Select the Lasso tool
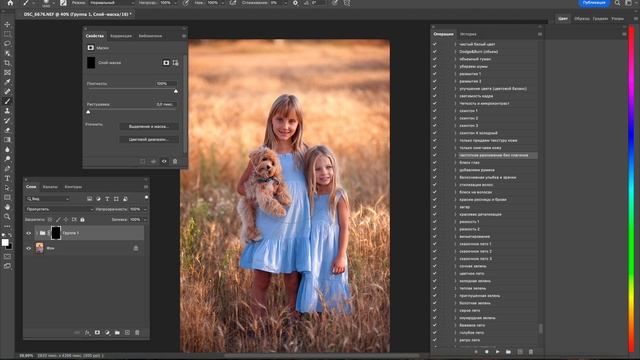640x360 pixels. click(7, 44)
